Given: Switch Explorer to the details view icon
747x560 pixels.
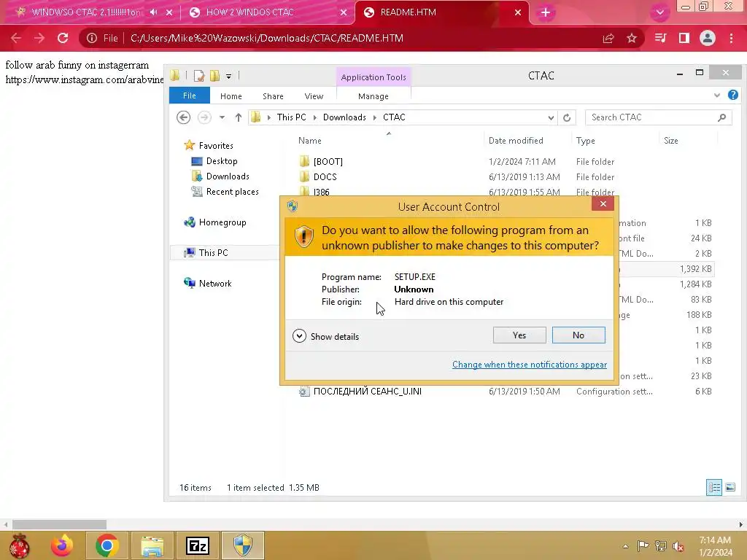Looking at the screenshot, I should [714, 487].
